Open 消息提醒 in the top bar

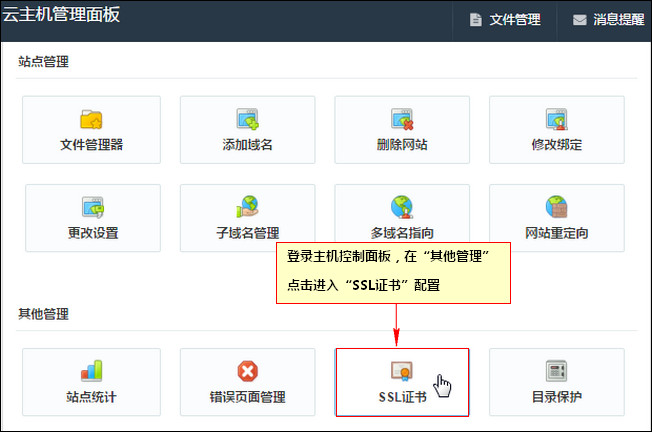[609, 20]
